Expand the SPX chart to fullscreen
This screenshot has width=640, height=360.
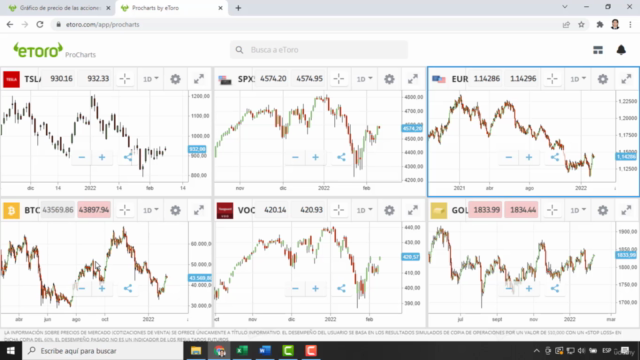(x=413, y=79)
